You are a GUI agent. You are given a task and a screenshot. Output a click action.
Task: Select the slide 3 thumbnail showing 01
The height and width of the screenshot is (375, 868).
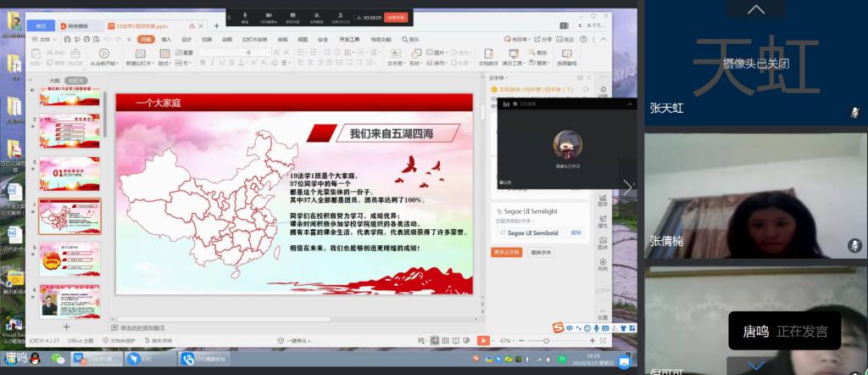click(x=70, y=173)
